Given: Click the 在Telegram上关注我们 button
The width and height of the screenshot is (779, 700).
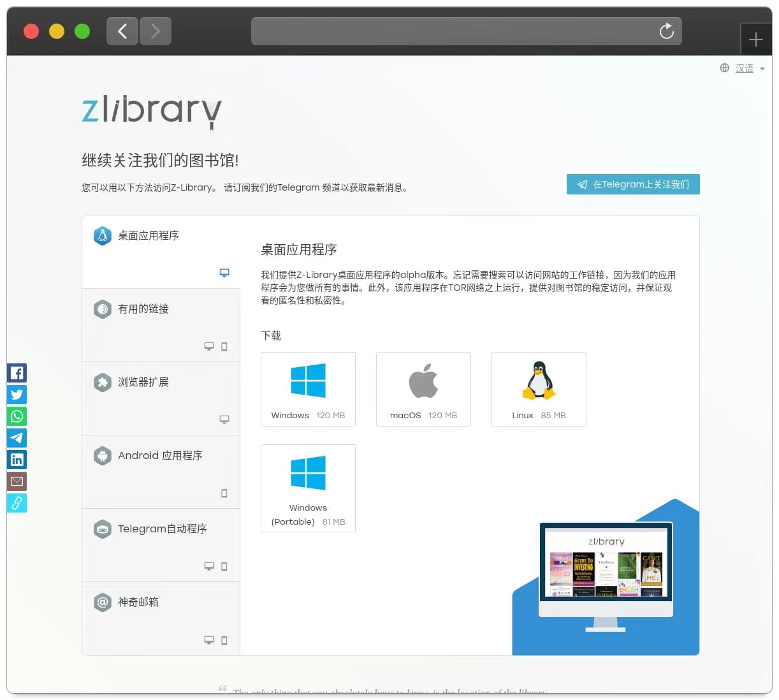Looking at the screenshot, I should (632, 184).
